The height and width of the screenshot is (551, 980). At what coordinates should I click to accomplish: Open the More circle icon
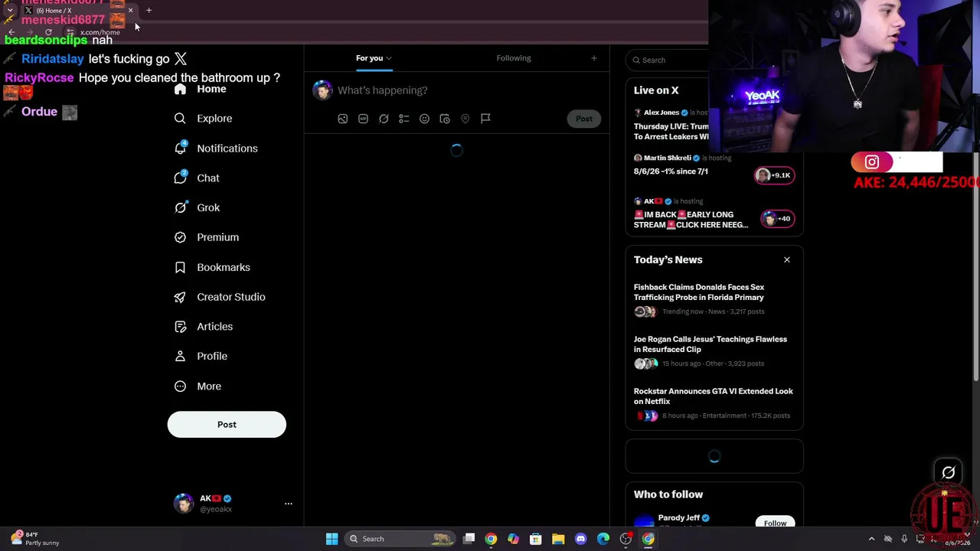(180, 386)
